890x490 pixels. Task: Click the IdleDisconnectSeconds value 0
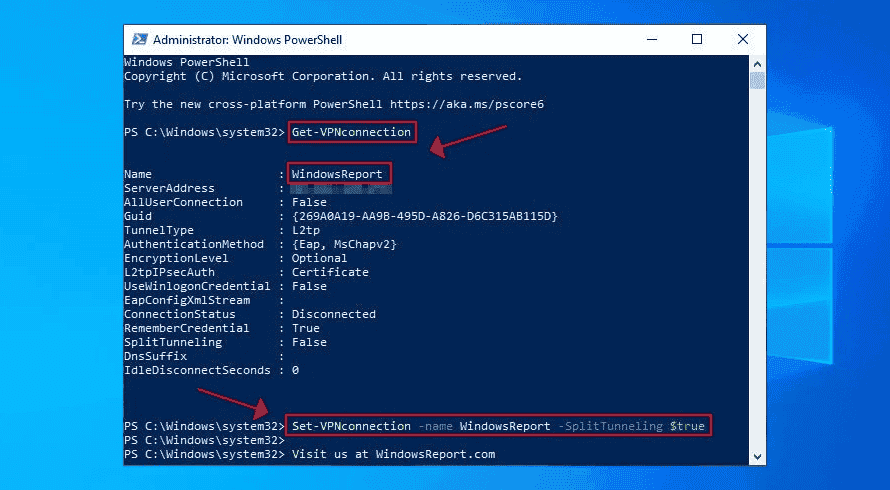pyautogui.click(x=295, y=370)
